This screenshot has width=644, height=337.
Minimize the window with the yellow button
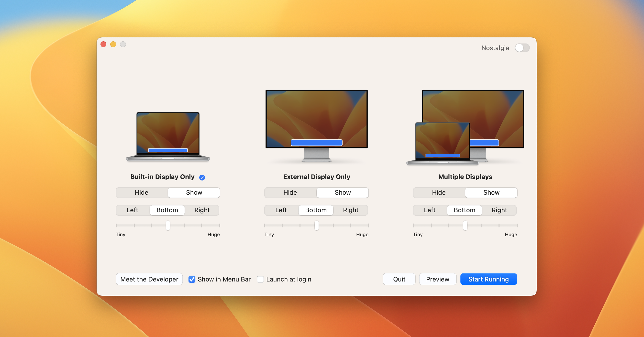(x=113, y=44)
